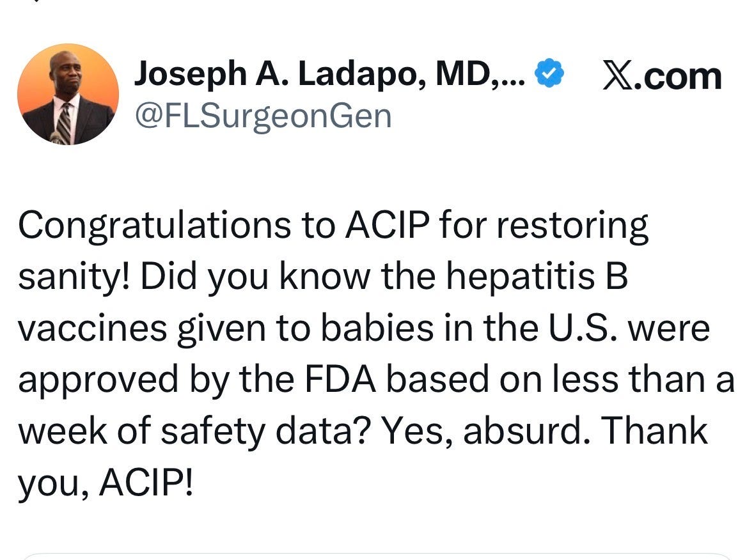Select the first ACIP mention in the tweet

387,224
